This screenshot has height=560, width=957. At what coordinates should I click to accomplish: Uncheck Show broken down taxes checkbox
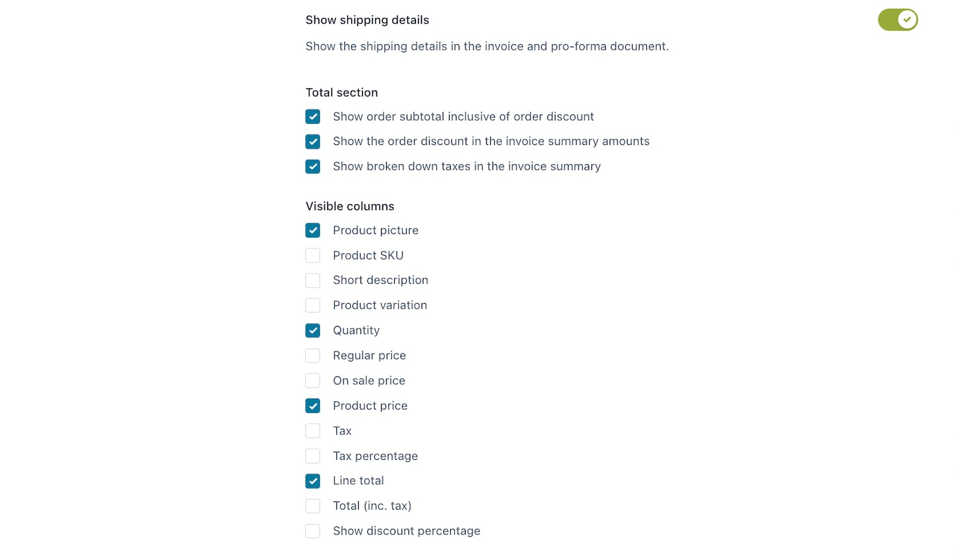tap(313, 167)
